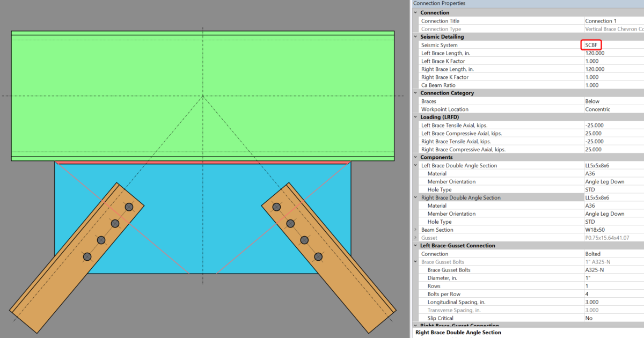Change Workpoint Location from Concentric
644x338 pixels.
pyautogui.click(x=612, y=109)
